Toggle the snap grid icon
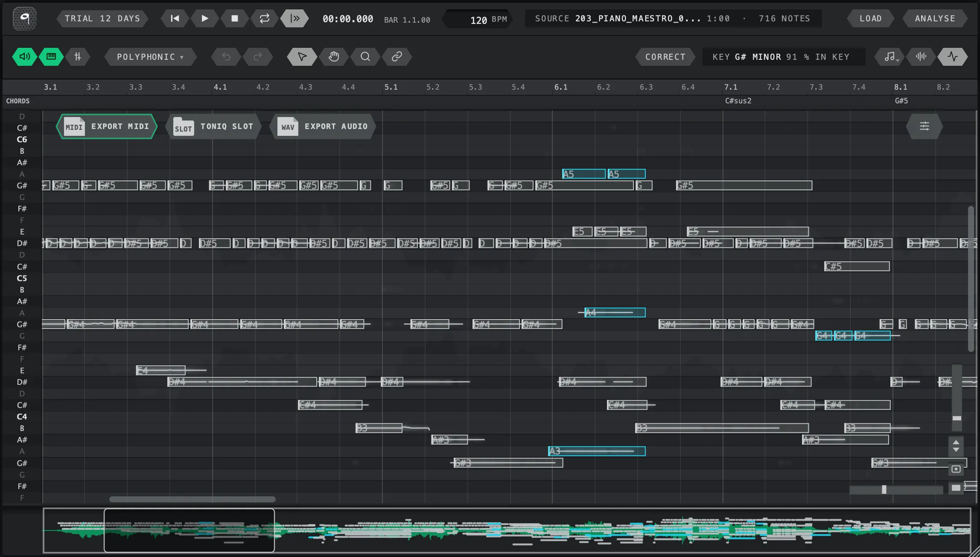Image resolution: width=980 pixels, height=557 pixels. (x=78, y=56)
